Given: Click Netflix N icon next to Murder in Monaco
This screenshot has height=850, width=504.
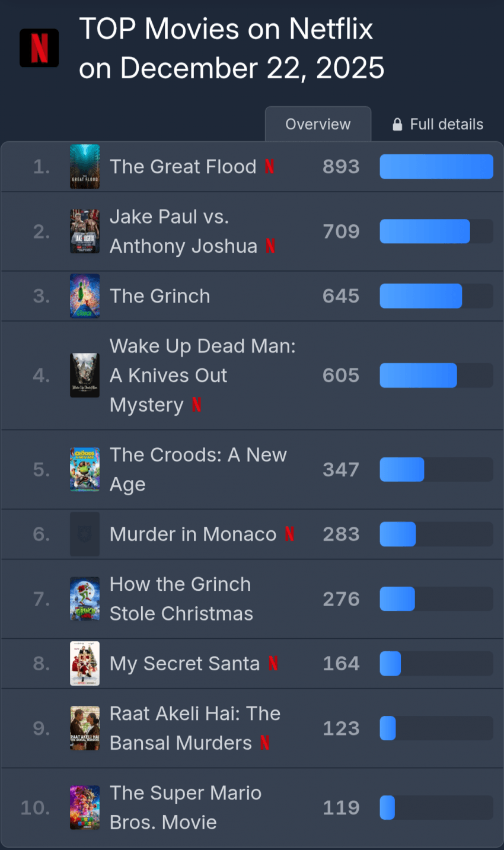Looking at the screenshot, I should coord(289,534).
